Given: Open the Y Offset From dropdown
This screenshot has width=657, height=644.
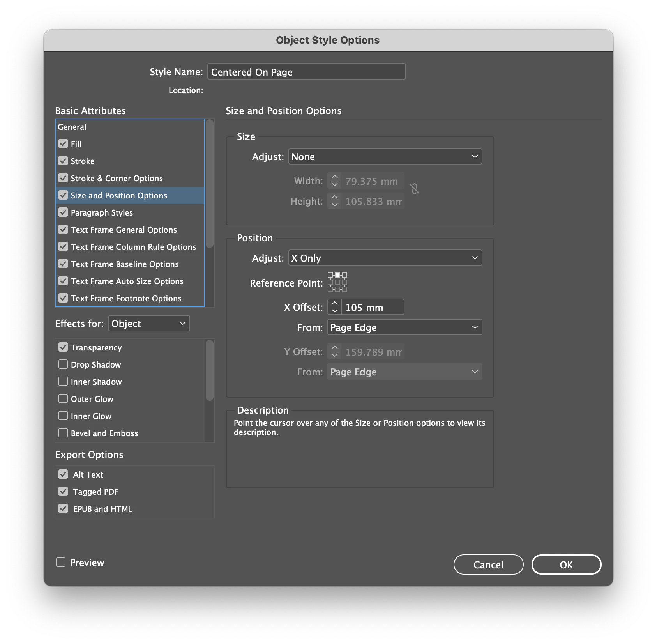Looking at the screenshot, I should pyautogui.click(x=404, y=372).
